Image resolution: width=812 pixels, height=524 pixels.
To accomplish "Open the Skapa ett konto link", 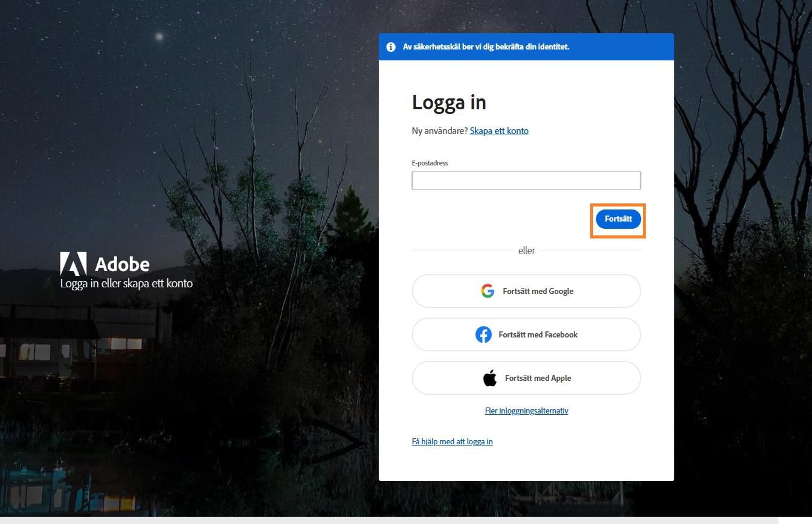I will point(499,131).
